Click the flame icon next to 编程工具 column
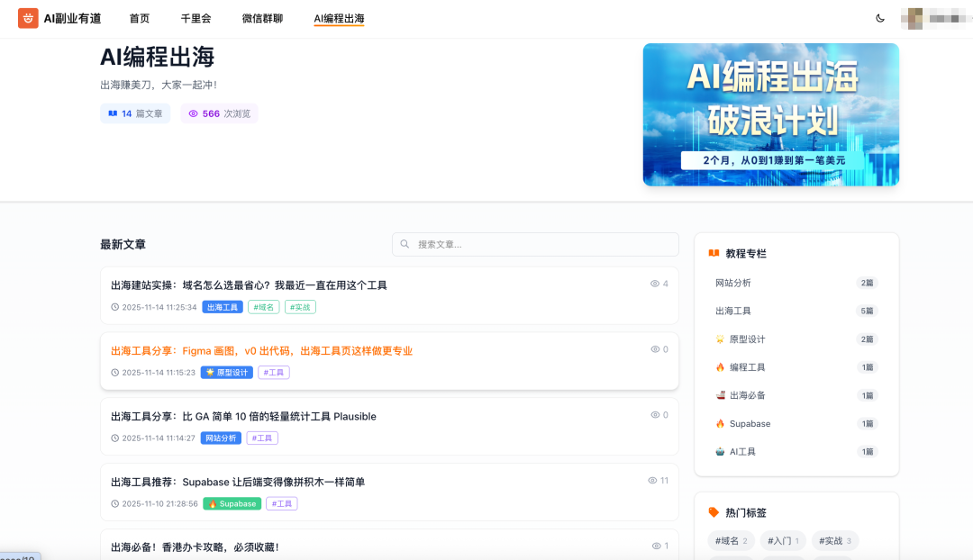The image size is (973, 560). point(721,366)
